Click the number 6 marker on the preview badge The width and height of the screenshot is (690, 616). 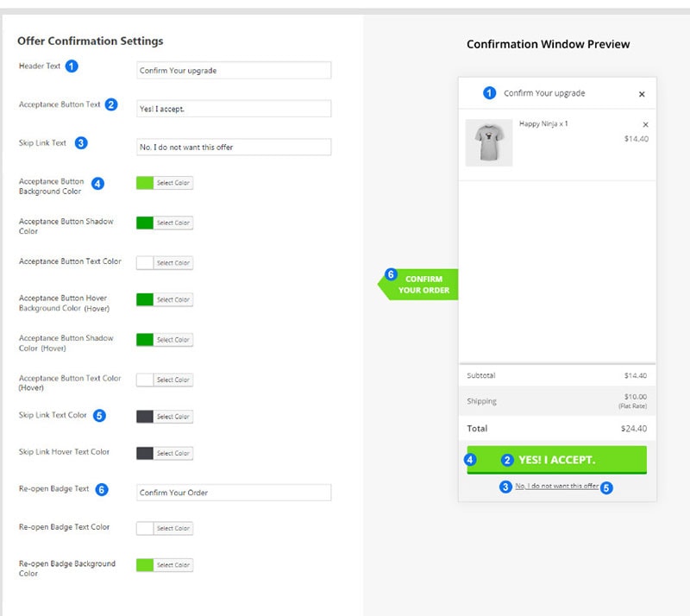tap(391, 275)
